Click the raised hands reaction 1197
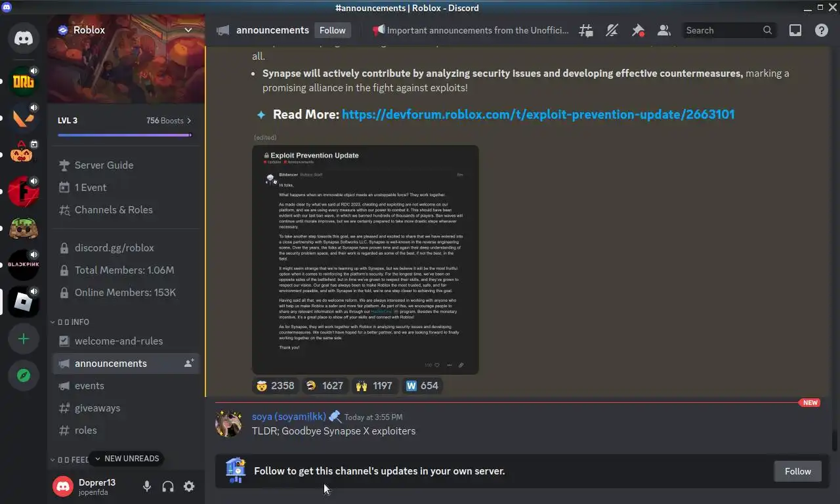Viewport: 840px width, 504px height. pos(374,386)
